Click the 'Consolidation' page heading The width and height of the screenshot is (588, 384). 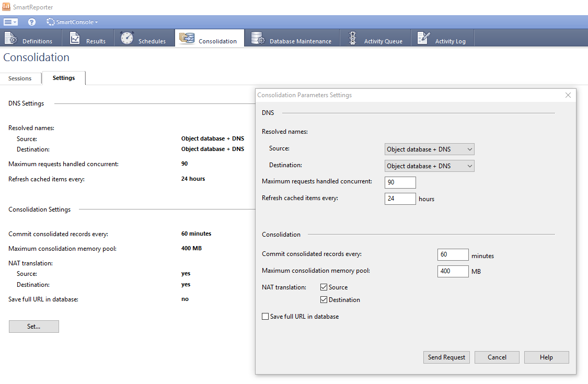point(37,57)
